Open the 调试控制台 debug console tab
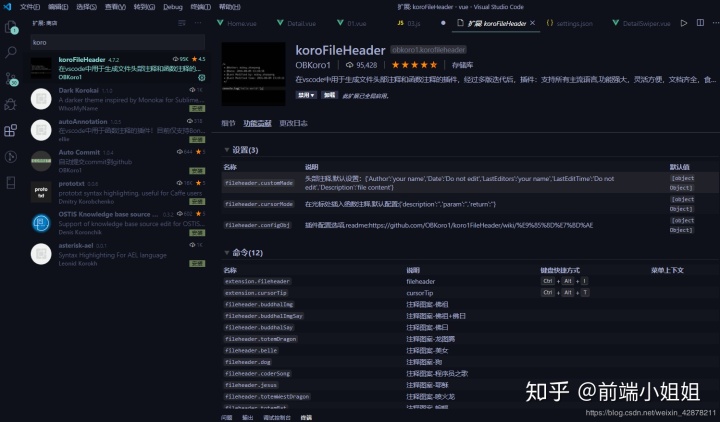720x422 pixels. coord(277,417)
